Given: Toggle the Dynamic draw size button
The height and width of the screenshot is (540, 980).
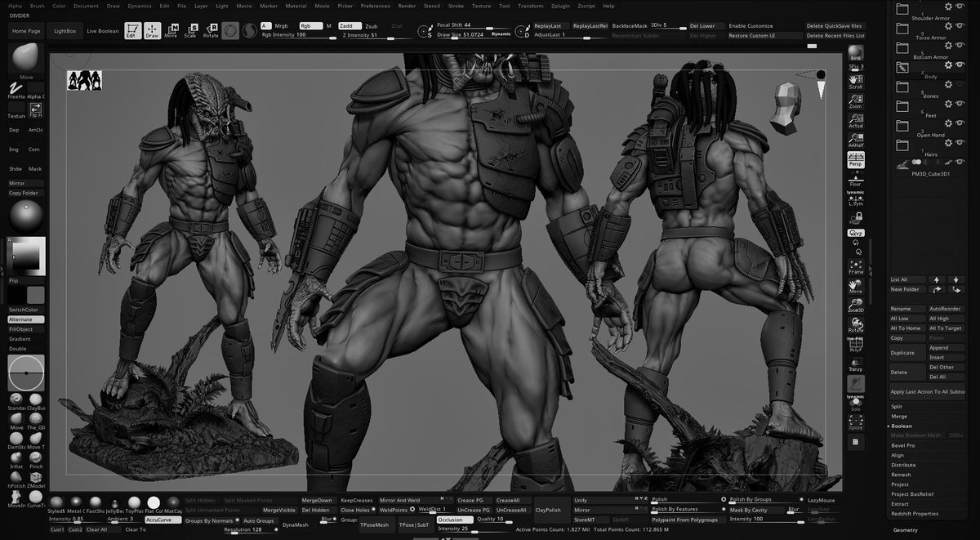Looking at the screenshot, I should pyautogui.click(x=501, y=34).
